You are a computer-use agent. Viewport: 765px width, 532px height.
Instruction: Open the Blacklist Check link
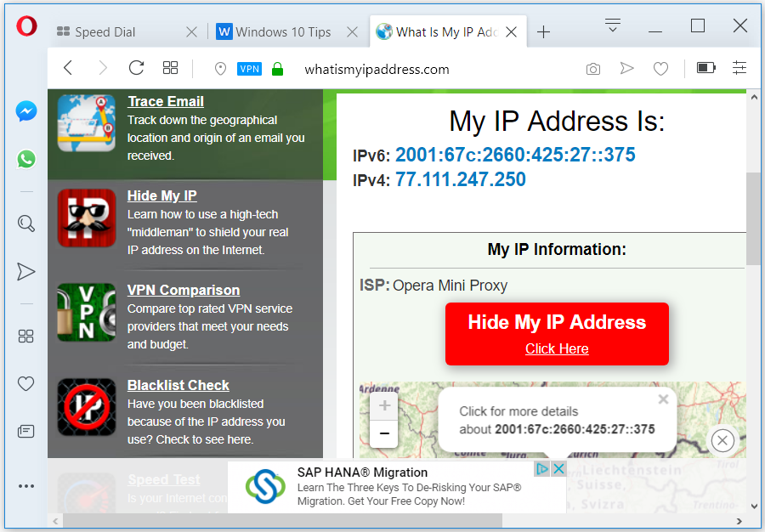tap(178, 385)
